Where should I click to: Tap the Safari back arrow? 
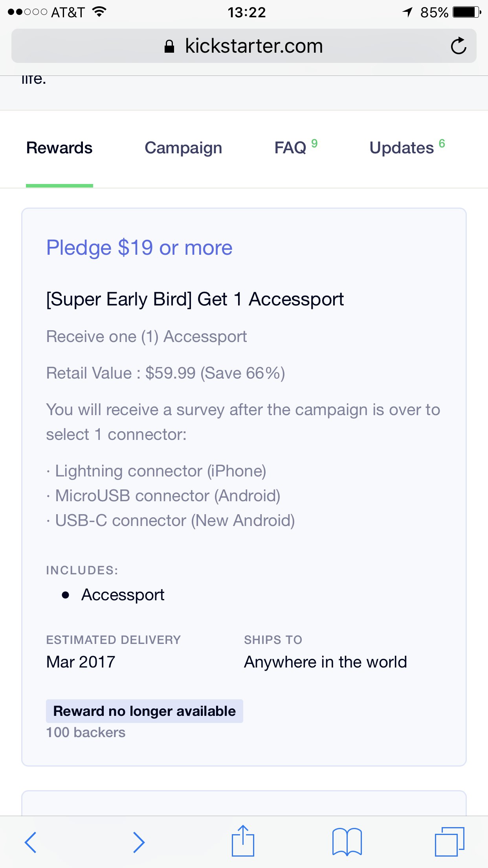tap(31, 842)
